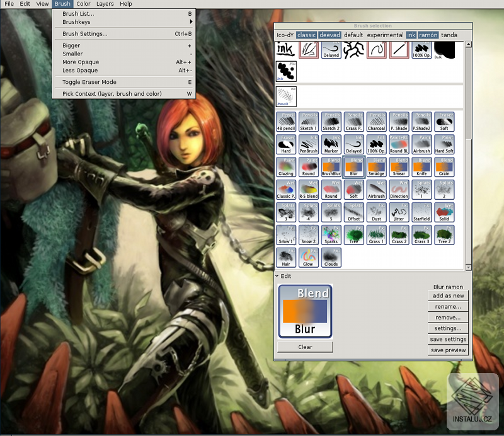Choose the PenBrush ink brush
Image resolution: width=504 pixels, height=436 pixels.
[309, 144]
